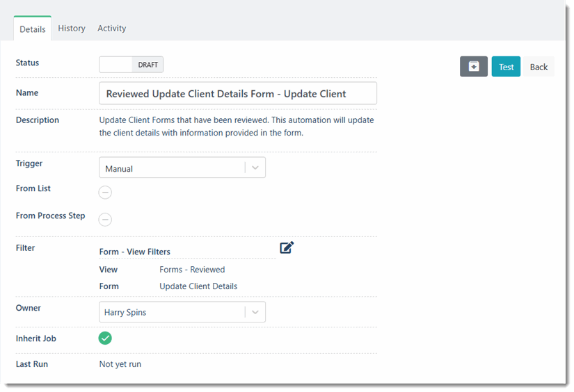Select the 'Forms - Reviewed' view value
This screenshot has height=392, width=574.
[192, 270]
